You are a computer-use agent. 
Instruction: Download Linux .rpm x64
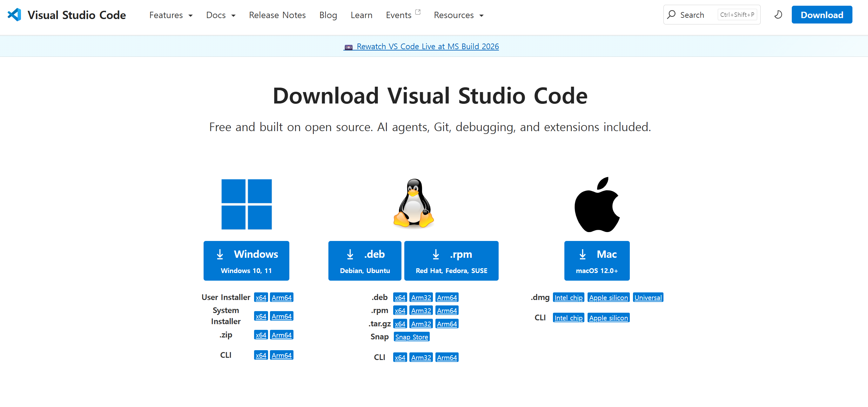pyautogui.click(x=400, y=310)
